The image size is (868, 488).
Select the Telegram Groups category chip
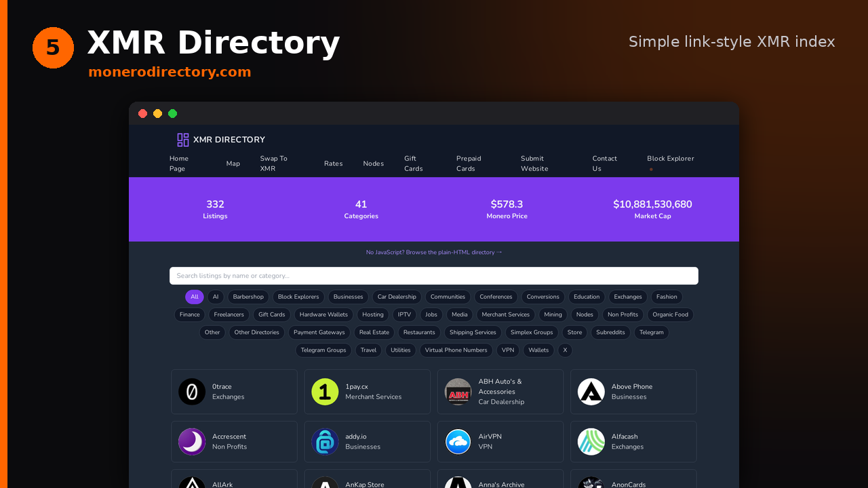click(323, 350)
